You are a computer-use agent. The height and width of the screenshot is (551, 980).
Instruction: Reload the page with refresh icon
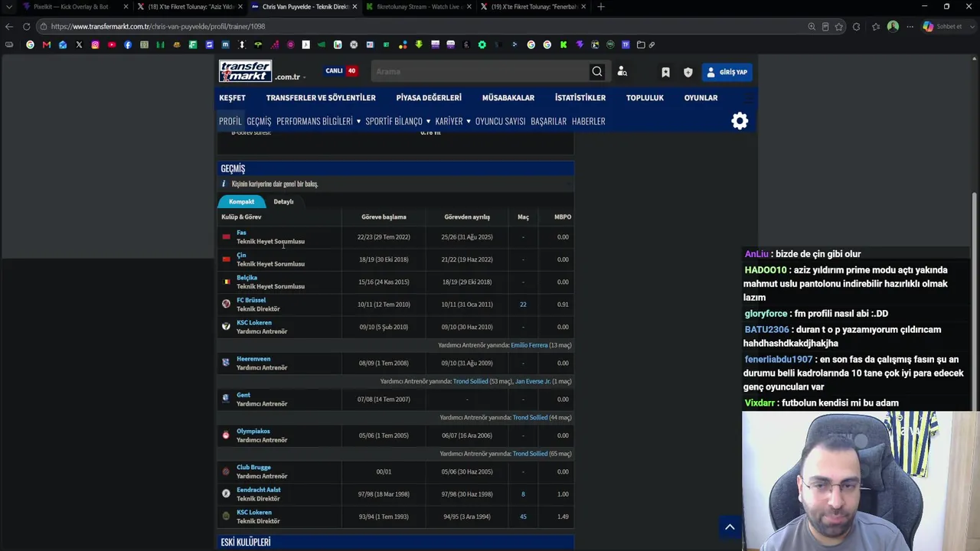(x=26, y=26)
